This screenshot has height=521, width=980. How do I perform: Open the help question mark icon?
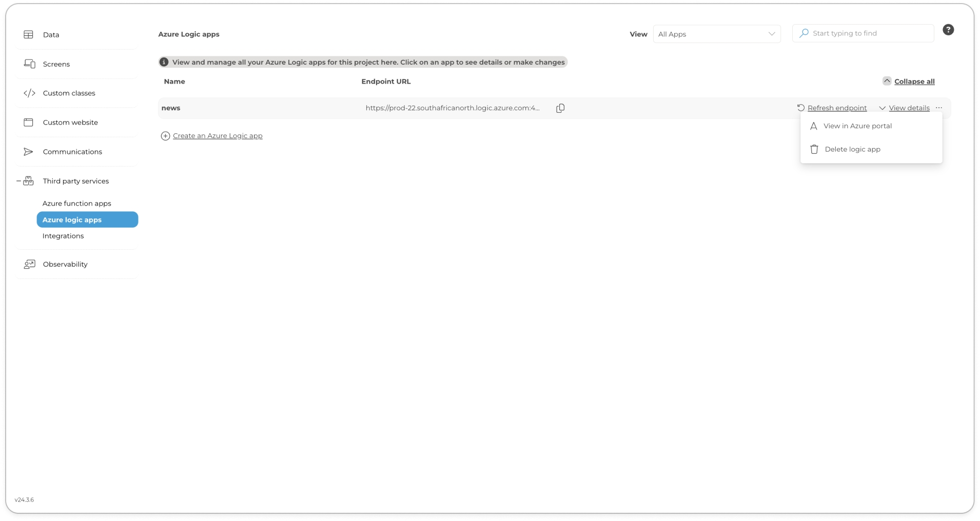[x=948, y=30]
